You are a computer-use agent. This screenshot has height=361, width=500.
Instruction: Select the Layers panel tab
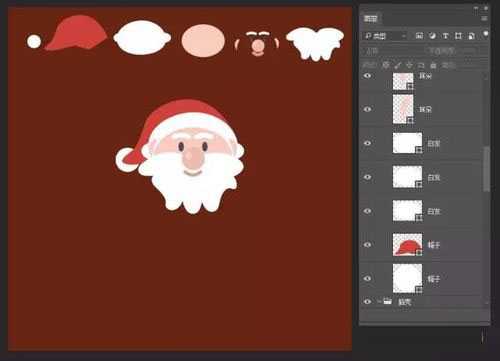(370, 18)
